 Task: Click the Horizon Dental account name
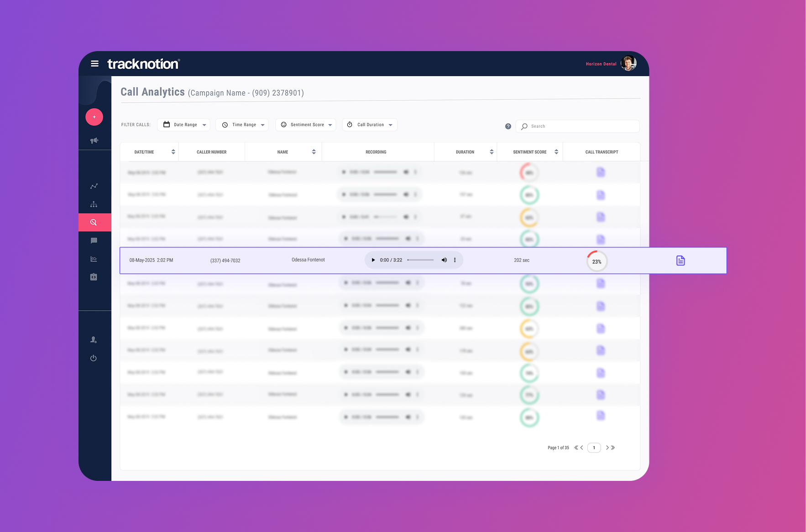tap(601, 64)
